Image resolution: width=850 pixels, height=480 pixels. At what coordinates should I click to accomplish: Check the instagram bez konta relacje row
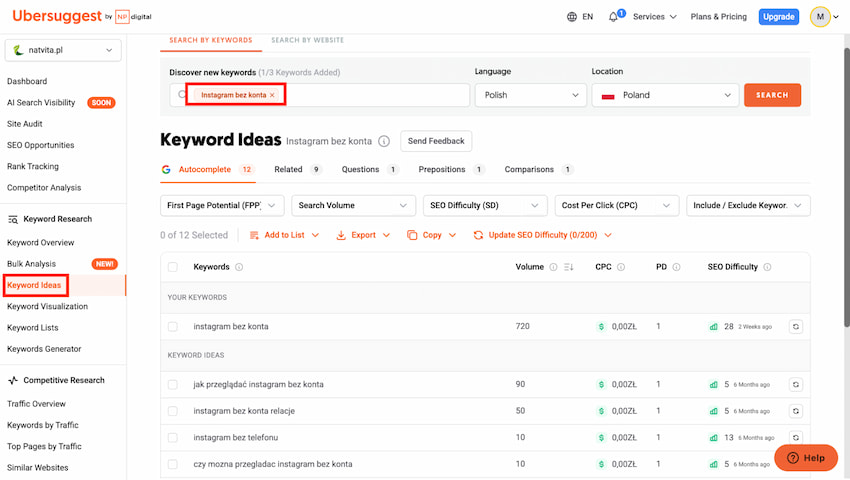[x=173, y=411]
